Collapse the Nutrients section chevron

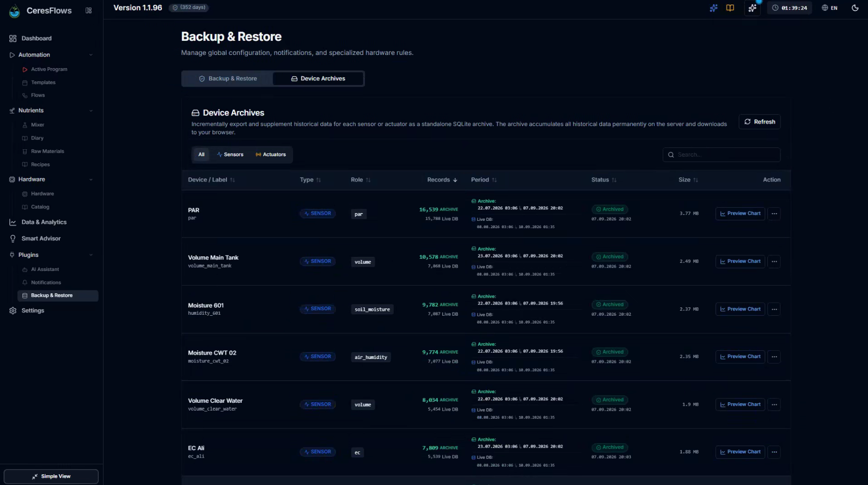(91, 110)
